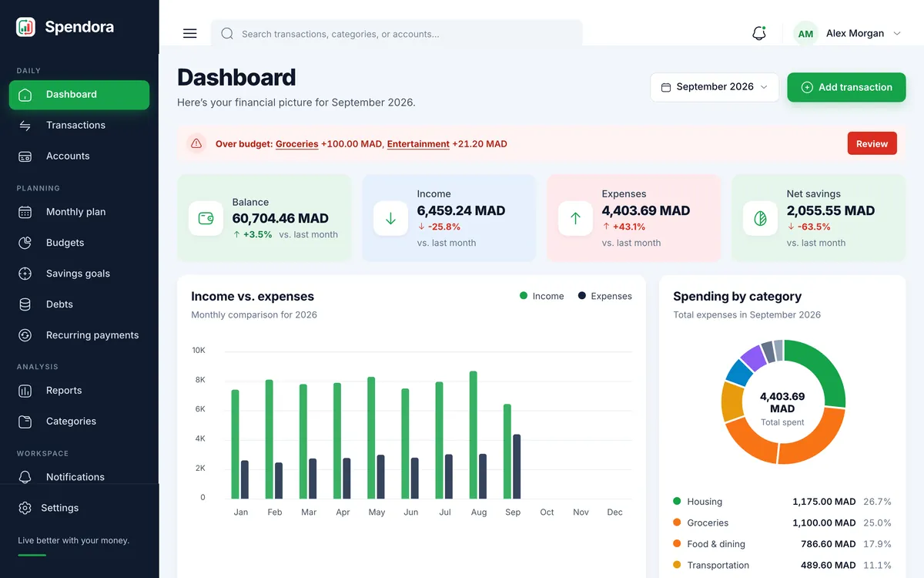Screen dimensions: 924x578
Task: Click the Accounts card icon
Action: click(x=25, y=156)
